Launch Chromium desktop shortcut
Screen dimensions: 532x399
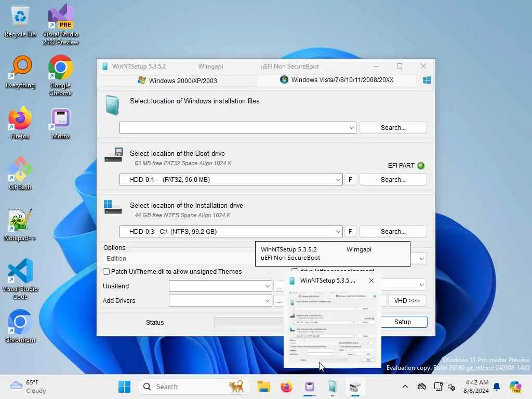20,326
